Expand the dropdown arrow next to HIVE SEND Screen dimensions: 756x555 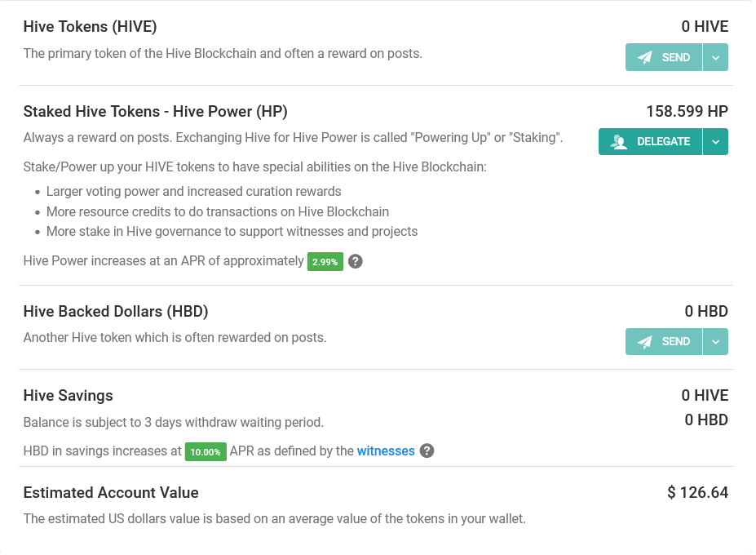pyautogui.click(x=715, y=57)
